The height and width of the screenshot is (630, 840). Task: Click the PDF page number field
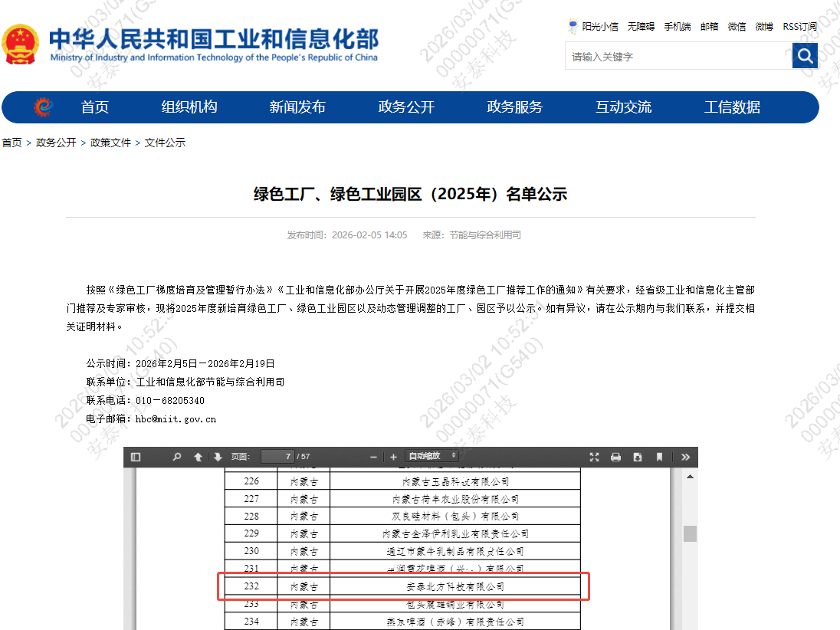(x=277, y=457)
